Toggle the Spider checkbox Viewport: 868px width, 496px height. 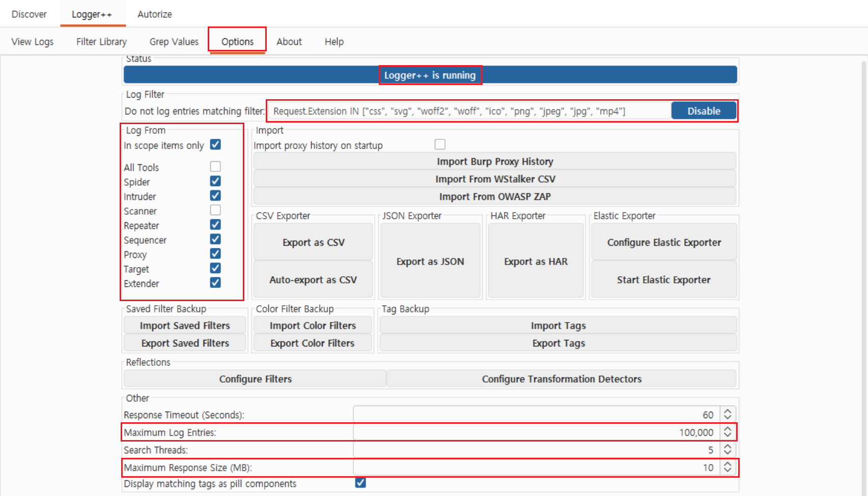coord(215,181)
